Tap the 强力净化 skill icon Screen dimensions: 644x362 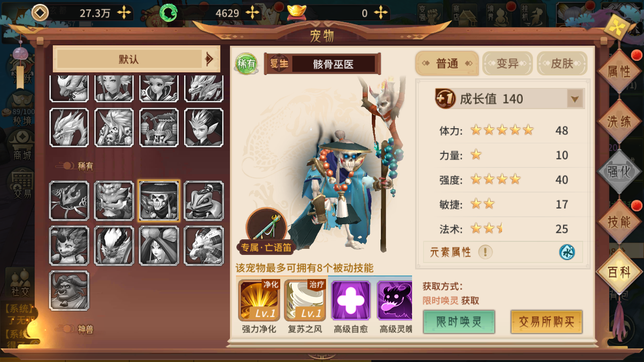click(259, 301)
